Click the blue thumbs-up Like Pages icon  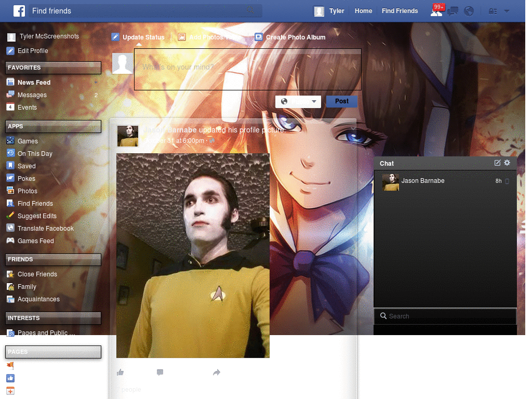tap(10, 378)
